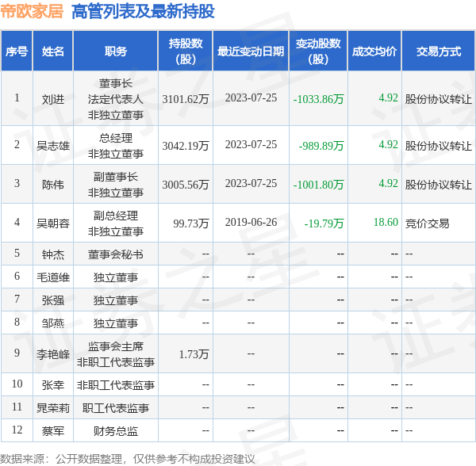Click the name 吴朝容
The image size is (476, 466).
(x=53, y=223)
